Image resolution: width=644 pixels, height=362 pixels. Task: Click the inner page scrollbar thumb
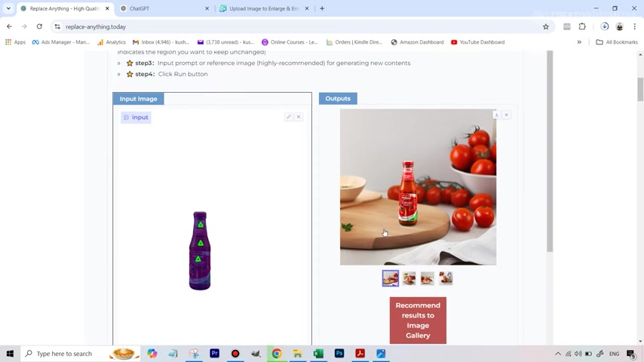click(550, 151)
